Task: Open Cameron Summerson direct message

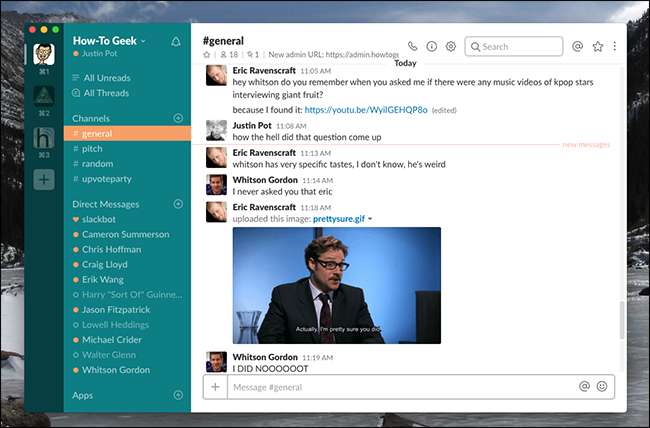Action: pyautogui.click(x=127, y=234)
